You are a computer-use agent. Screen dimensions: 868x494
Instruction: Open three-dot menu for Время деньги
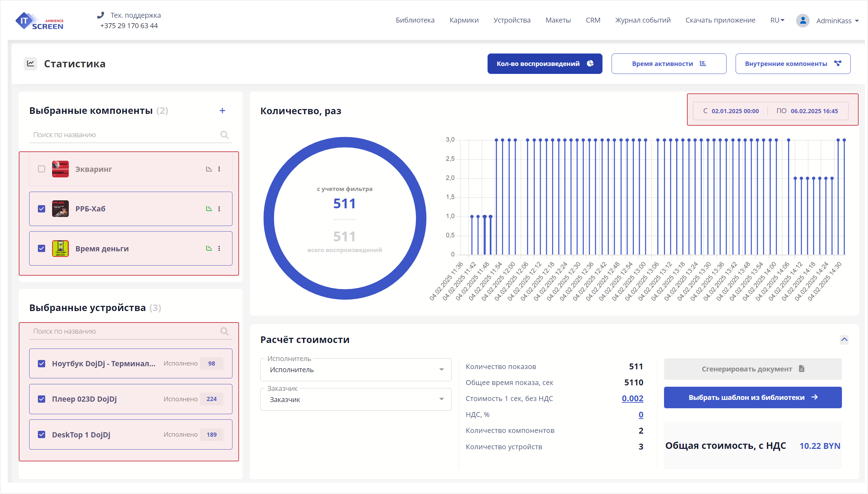[219, 249]
